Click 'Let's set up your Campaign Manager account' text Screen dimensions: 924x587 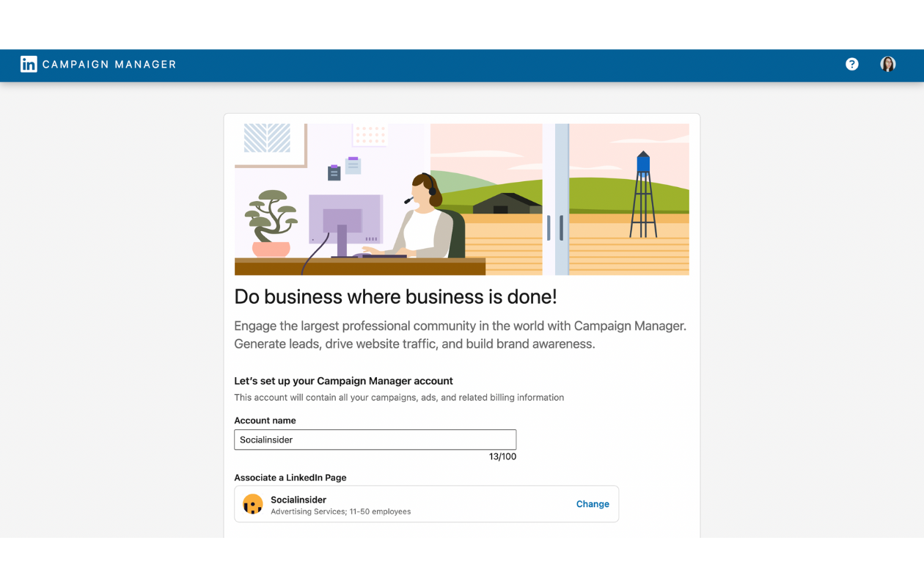(x=344, y=381)
